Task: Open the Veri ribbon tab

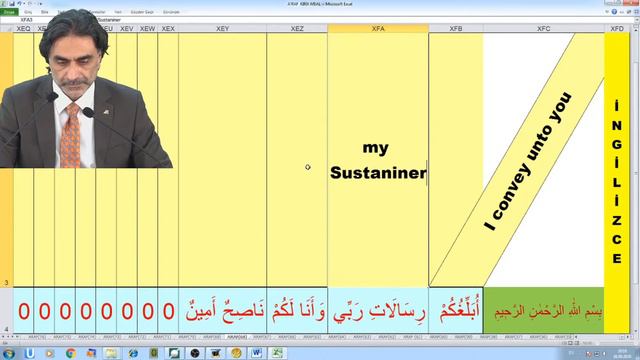Action: pos(118,12)
